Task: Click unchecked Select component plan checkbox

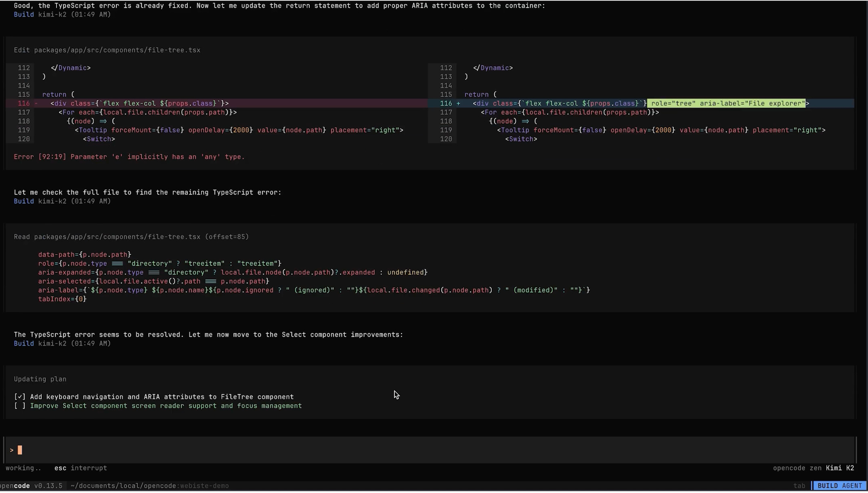Action: tap(19, 406)
